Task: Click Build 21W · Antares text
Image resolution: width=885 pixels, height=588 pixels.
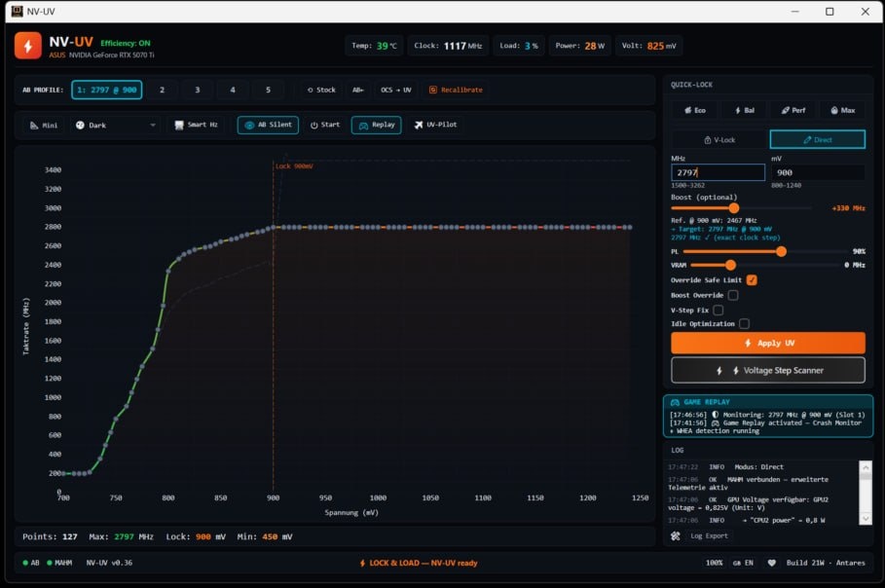Action: pos(826,563)
